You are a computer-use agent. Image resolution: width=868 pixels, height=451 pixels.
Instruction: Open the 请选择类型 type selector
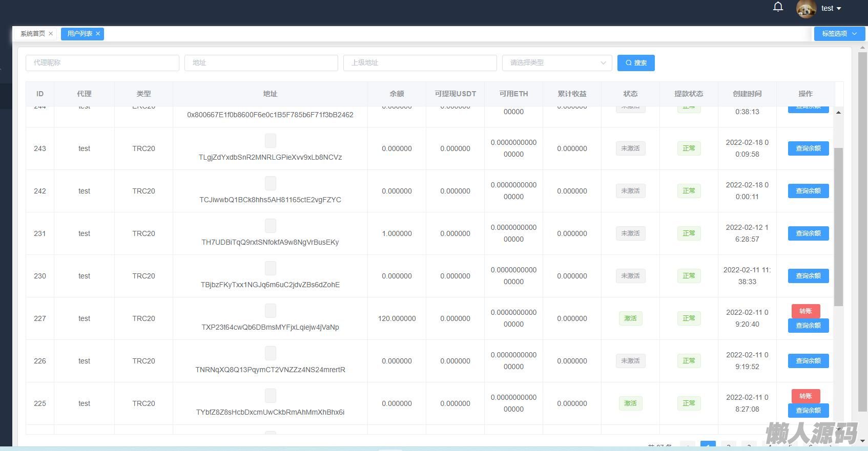pos(556,63)
